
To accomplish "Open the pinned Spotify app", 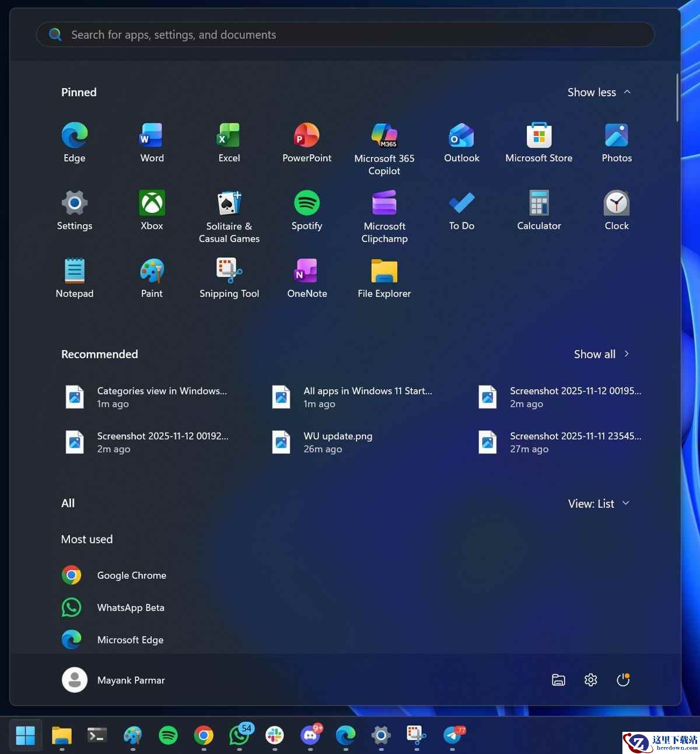I will 307,211.
